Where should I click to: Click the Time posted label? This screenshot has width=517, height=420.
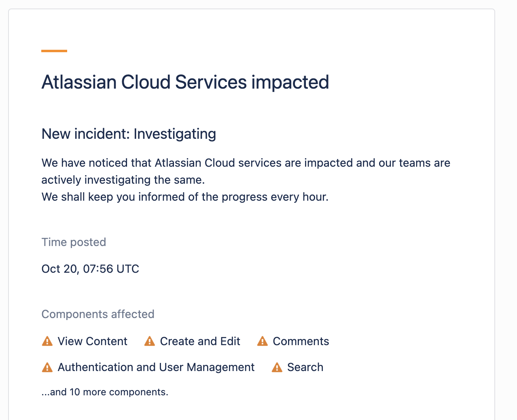pyautogui.click(x=74, y=242)
